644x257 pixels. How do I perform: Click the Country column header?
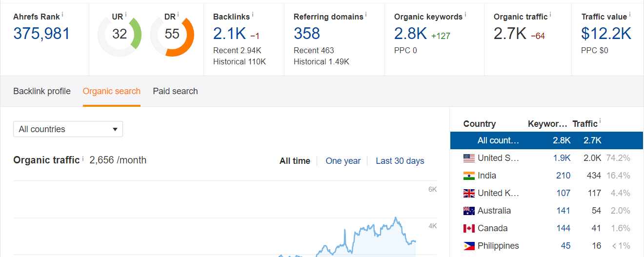coord(479,124)
